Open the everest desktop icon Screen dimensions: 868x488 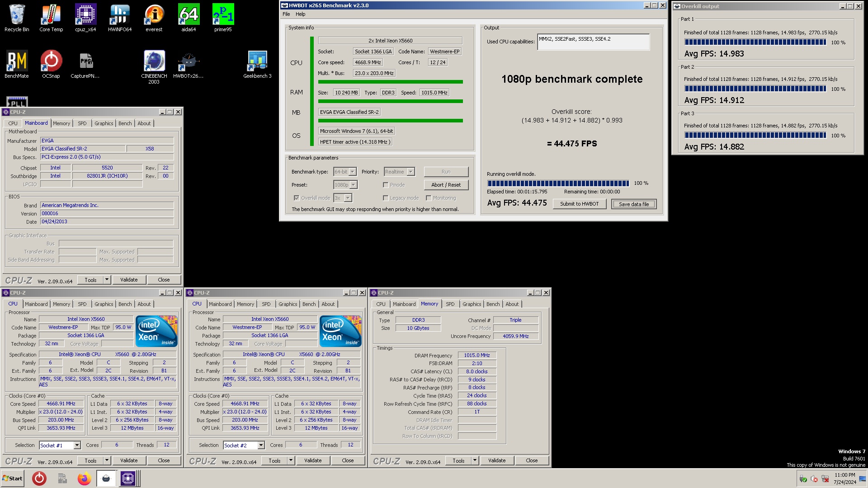pyautogui.click(x=154, y=18)
